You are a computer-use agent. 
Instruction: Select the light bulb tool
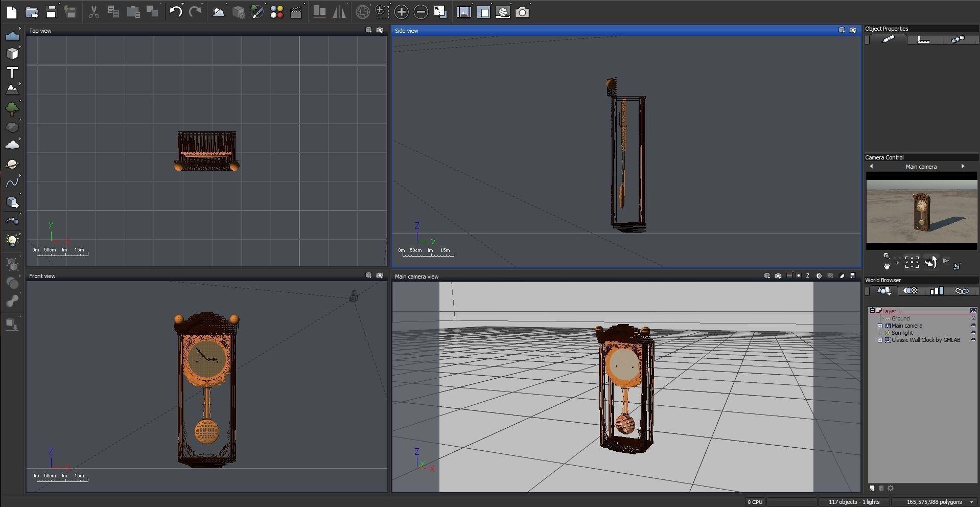[12, 240]
